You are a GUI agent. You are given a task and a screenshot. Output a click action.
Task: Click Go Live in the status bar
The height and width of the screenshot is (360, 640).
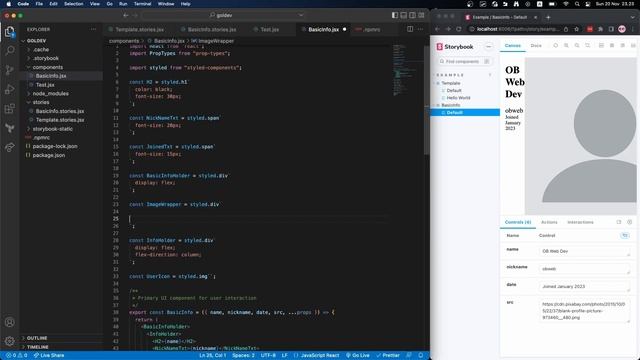coord(358,355)
